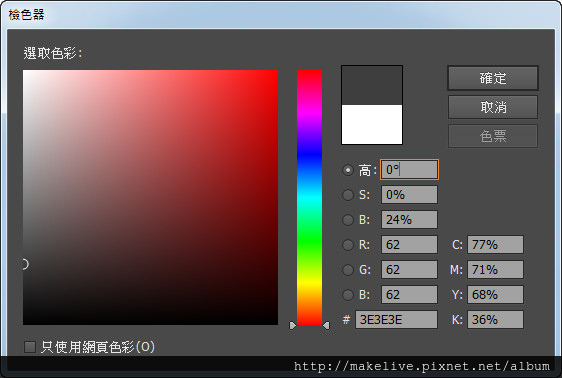This screenshot has width=562, height=378.
Task: Select the R red radio button
Action: pyautogui.click(x=348, y=245)
